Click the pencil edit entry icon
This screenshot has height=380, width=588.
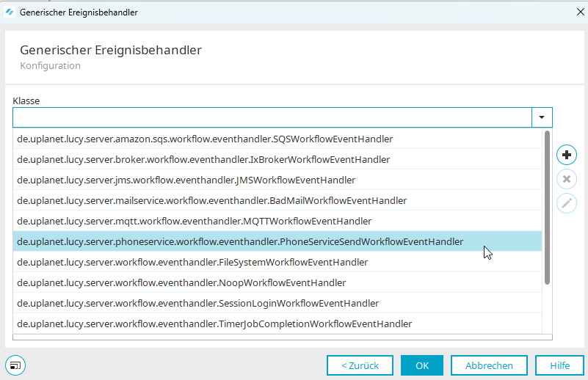pos(566,203)
